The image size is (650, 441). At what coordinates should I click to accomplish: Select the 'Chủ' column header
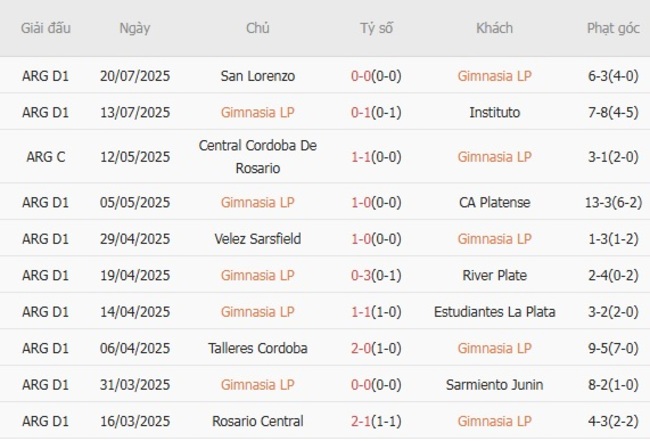257,28
